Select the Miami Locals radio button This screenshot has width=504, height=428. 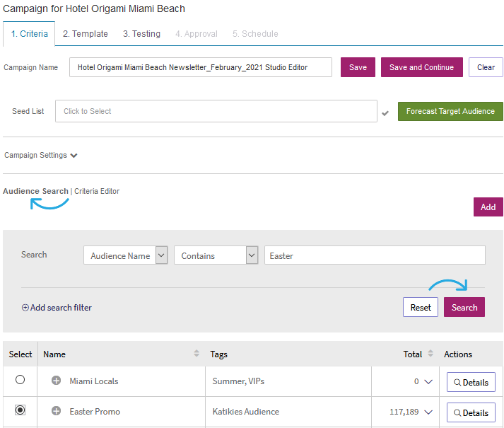(x=20, y=380)
